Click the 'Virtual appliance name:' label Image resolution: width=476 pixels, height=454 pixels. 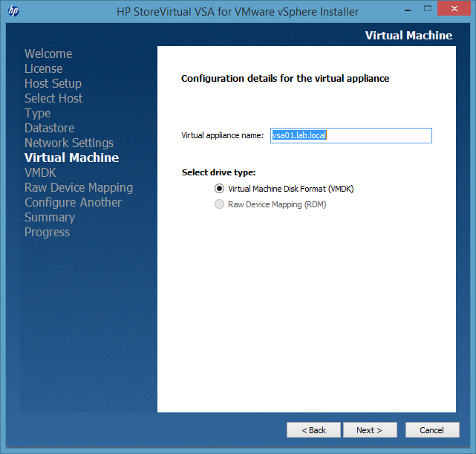[223, 135]
